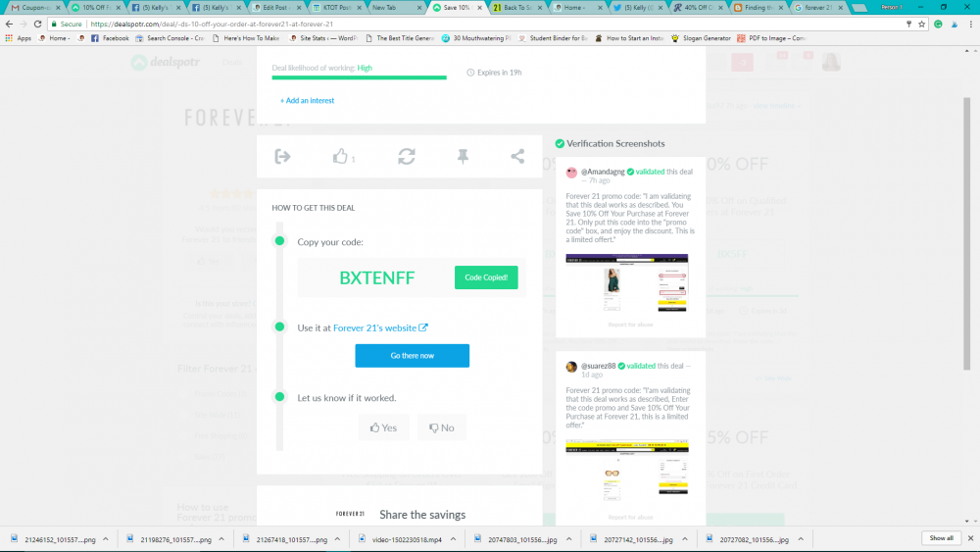The height and width of the screenshot is (552, 980).
Task: Report abuse on Amandagng's screenshot
Action: (630, 325)
